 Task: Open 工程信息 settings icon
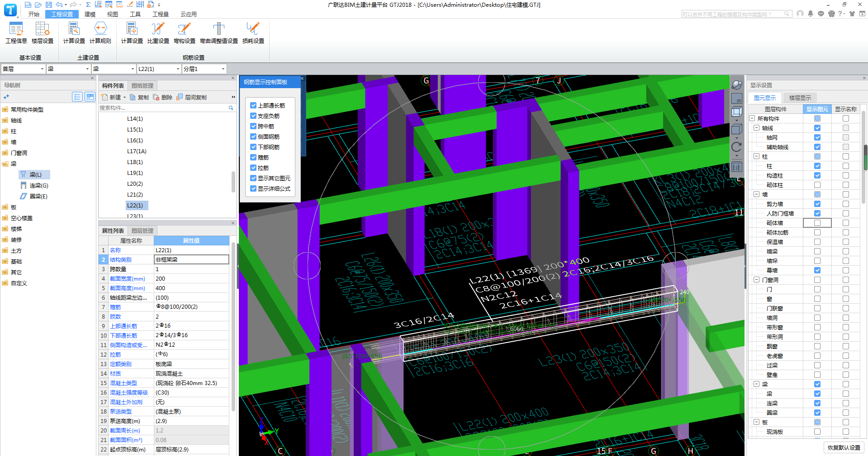[16, 33]
